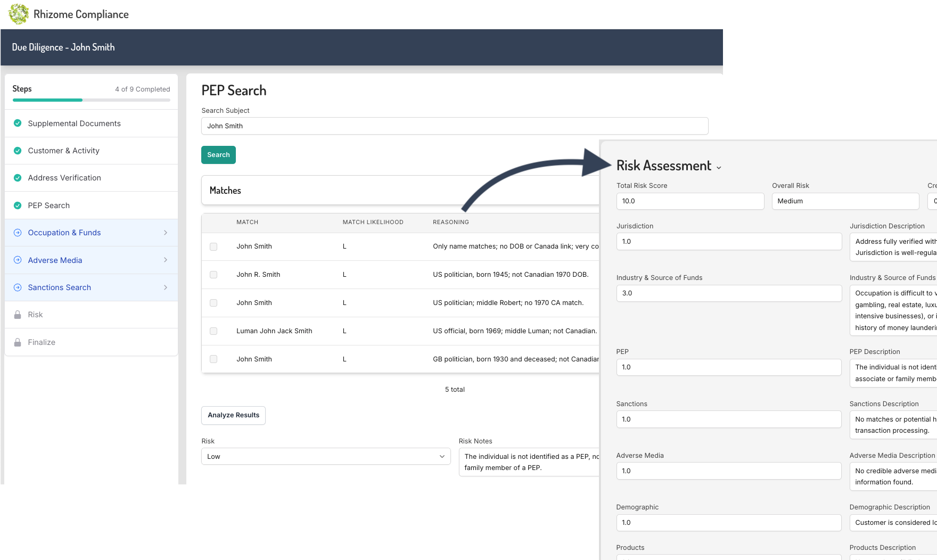Tick the first John Smith match checkbox
The image size is (937, 560).
pos(213,246)
